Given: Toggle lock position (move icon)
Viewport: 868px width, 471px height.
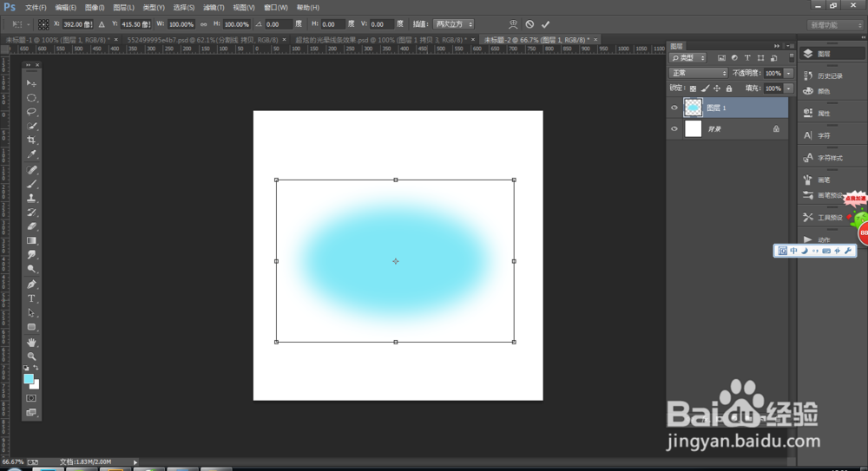Looking at the screenshot, I should tap(717, 88).
